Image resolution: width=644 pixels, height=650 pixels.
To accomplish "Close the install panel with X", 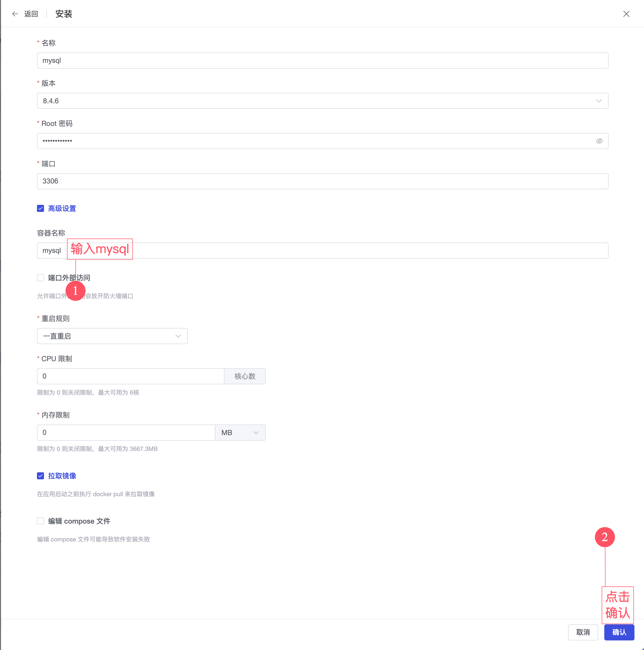I will (626, 14).
